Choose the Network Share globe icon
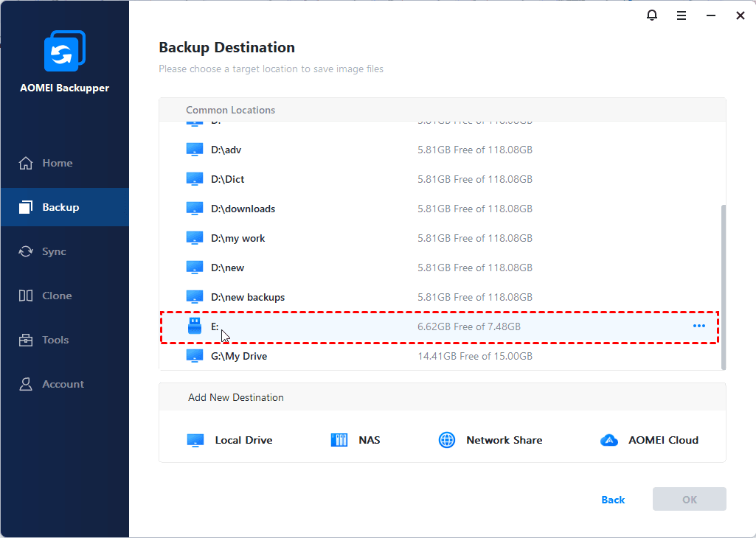Viewport: 756px width, 538px height. tap(447, 440)
